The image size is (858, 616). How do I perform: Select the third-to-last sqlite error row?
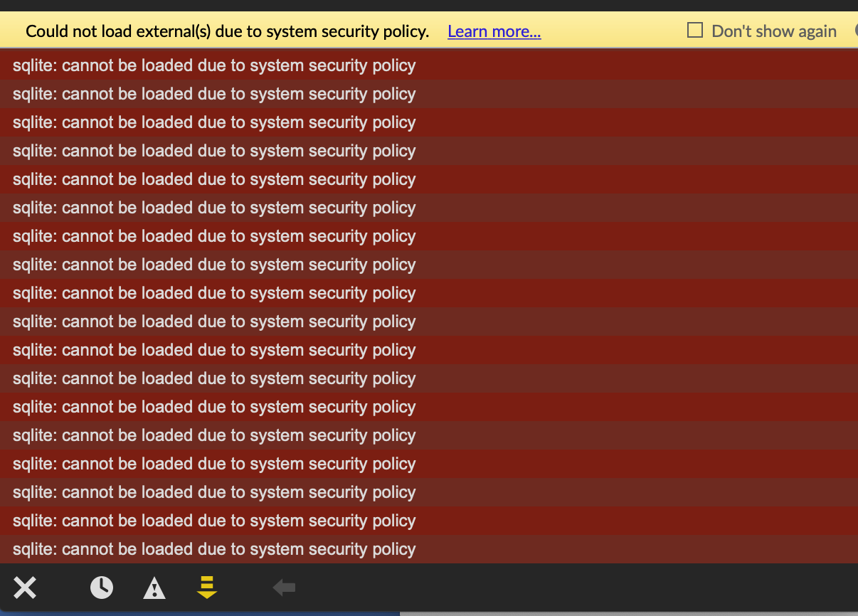pyautogui.click(x=429, y=492)
